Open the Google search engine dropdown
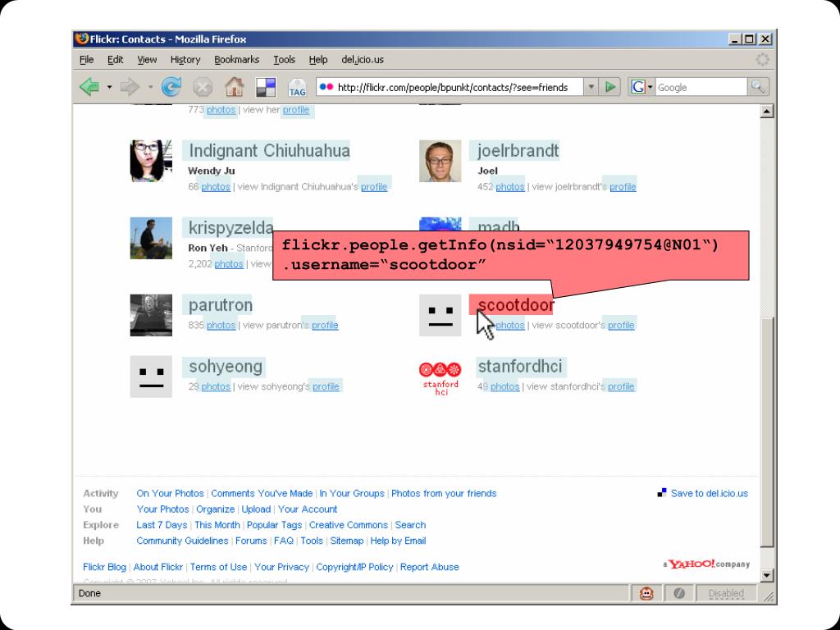840x630 pixels. click(x=641, y=87)
